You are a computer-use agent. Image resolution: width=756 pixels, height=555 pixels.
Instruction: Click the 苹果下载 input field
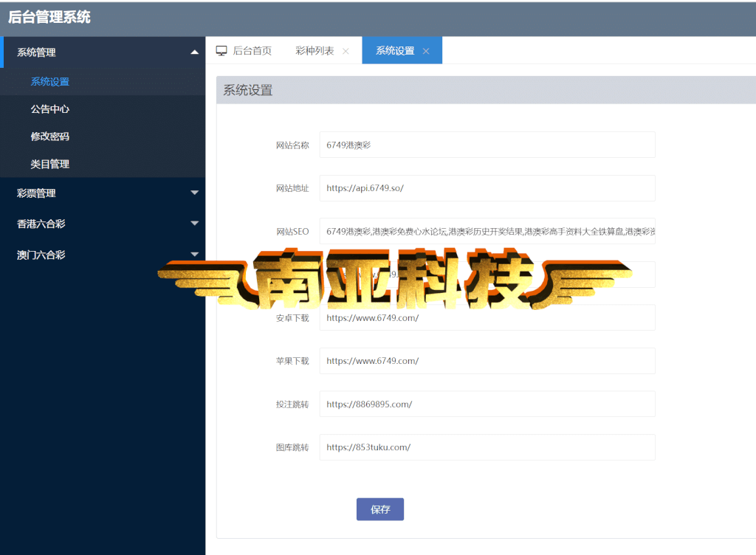coord(487,361)
